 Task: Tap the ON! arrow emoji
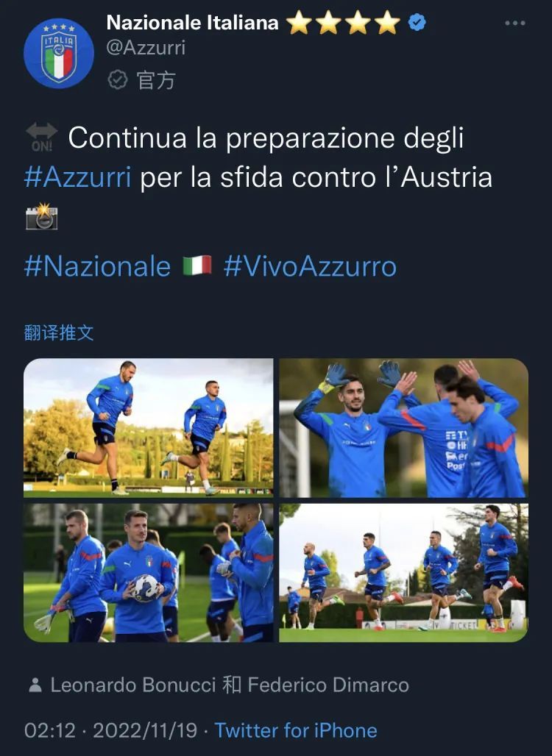41,138
